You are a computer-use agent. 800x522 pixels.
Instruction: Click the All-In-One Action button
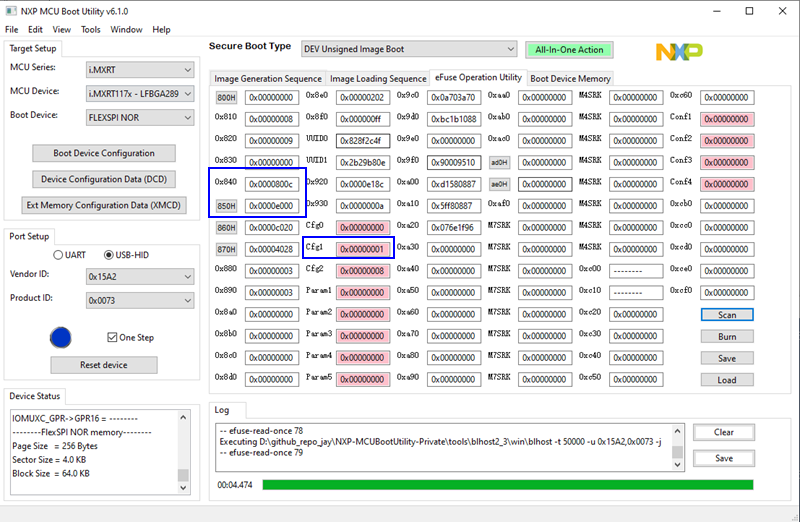[x=569, y=49]
